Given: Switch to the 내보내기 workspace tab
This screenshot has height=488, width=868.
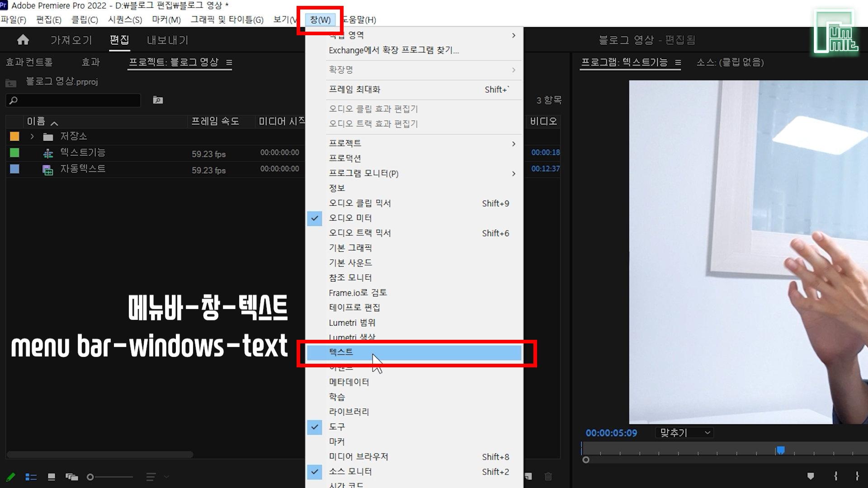Looking at the screenshot, I should [167, 40].
